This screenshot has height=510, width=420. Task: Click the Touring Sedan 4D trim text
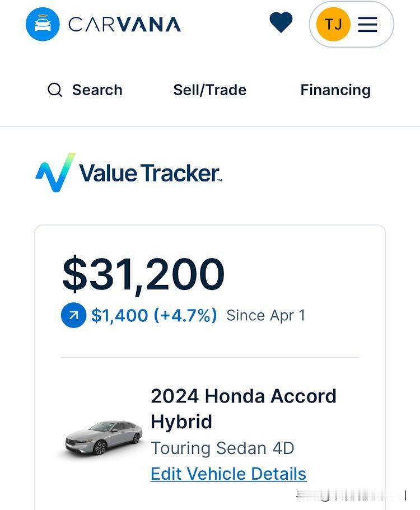tap(222, 448)
